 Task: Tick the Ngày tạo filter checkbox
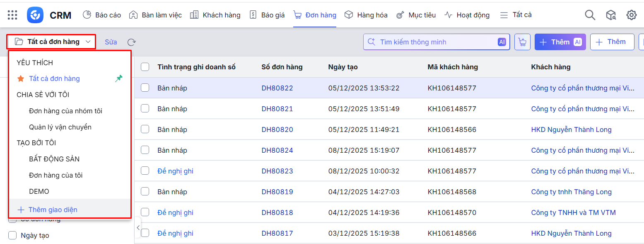(x=12, y=235)
